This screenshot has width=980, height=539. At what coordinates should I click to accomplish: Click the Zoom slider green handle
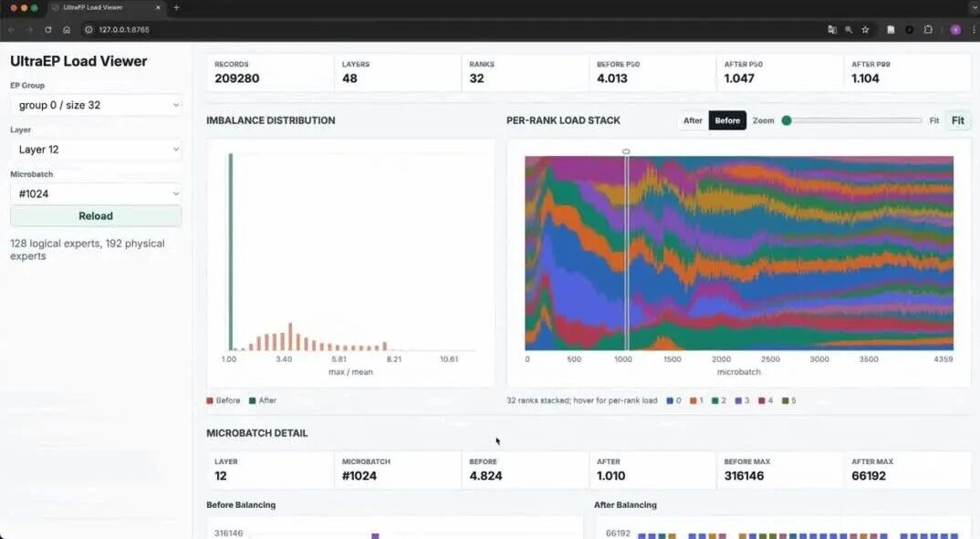click(787, 120)
